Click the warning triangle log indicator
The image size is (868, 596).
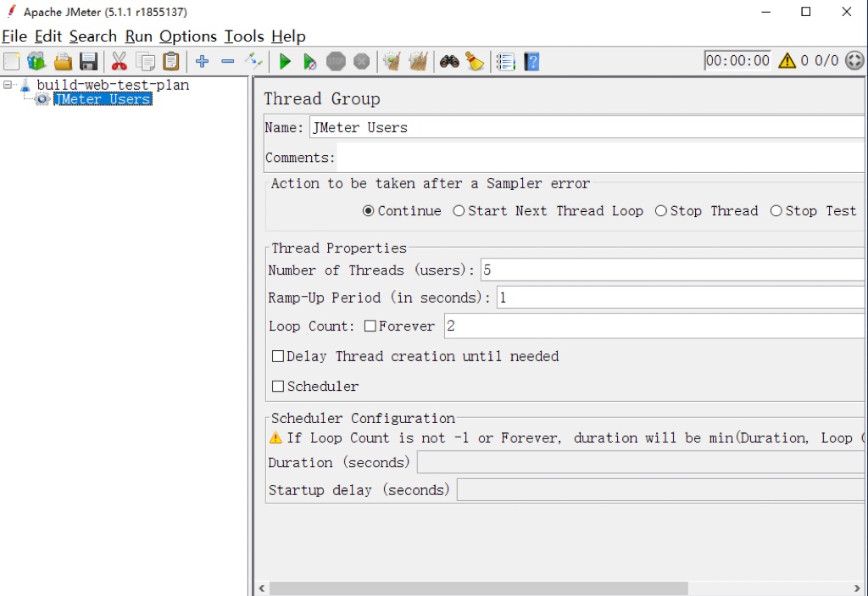pos(787,60)
